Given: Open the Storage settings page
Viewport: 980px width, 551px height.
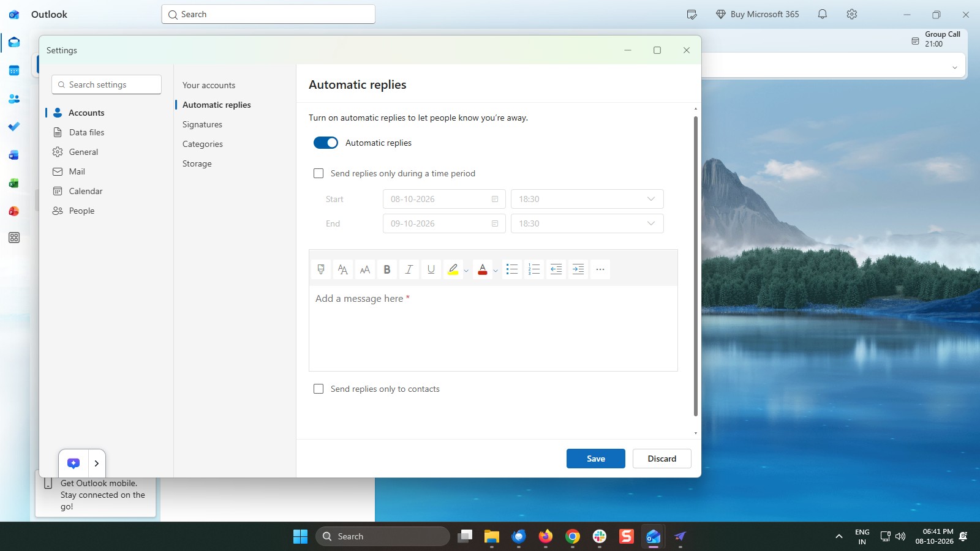Looking at the screenshot, I should click(x=197, y=163).
